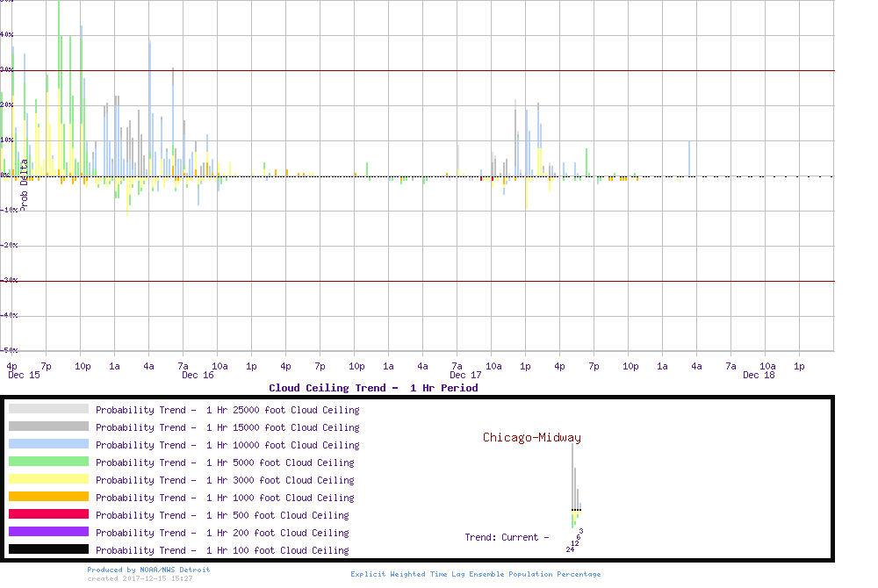
Task: Select the red 500 foot ceiling swatch
Action: (48, 514)
